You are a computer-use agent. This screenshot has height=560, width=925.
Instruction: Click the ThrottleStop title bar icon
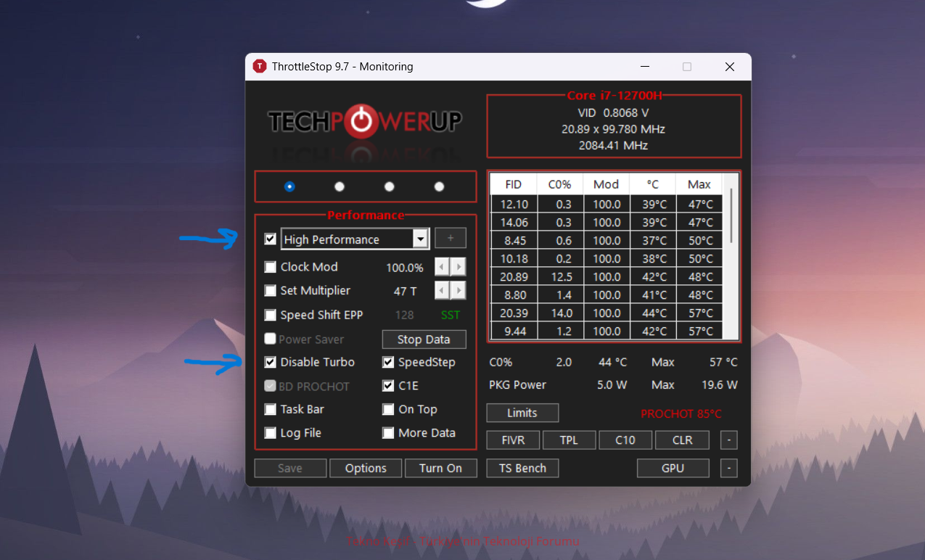tap(260, 67)
